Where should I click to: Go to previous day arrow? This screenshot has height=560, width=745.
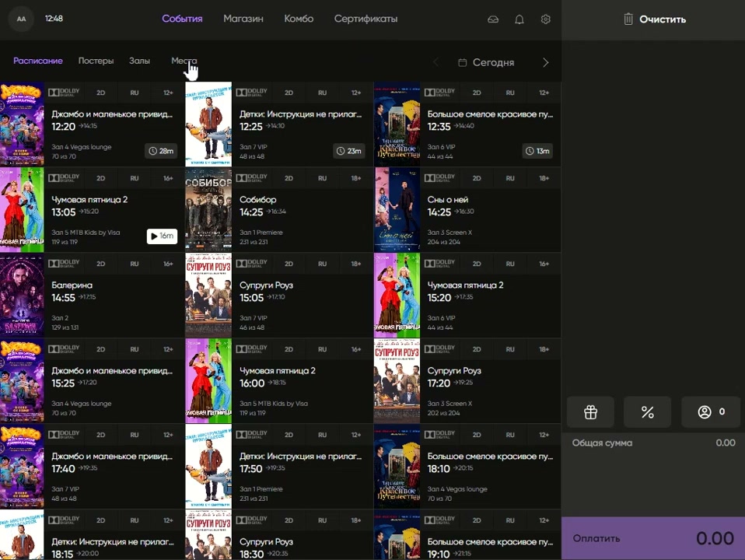pyautogui.click(x=435, y=62)
